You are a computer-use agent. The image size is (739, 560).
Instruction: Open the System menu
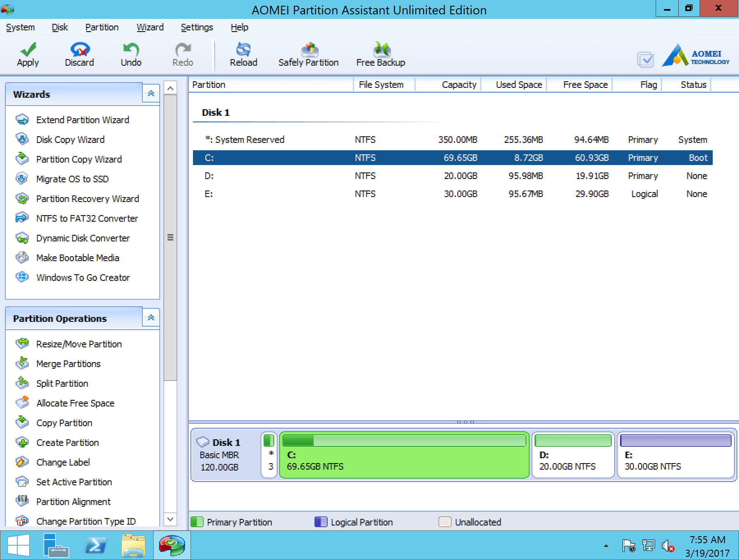[x=20, y=28]
